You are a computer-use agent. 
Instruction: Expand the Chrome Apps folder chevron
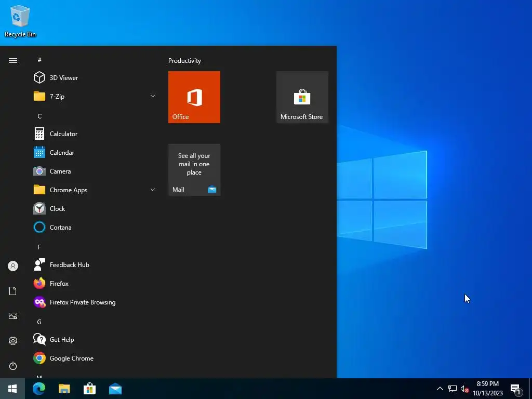point(153,190)
